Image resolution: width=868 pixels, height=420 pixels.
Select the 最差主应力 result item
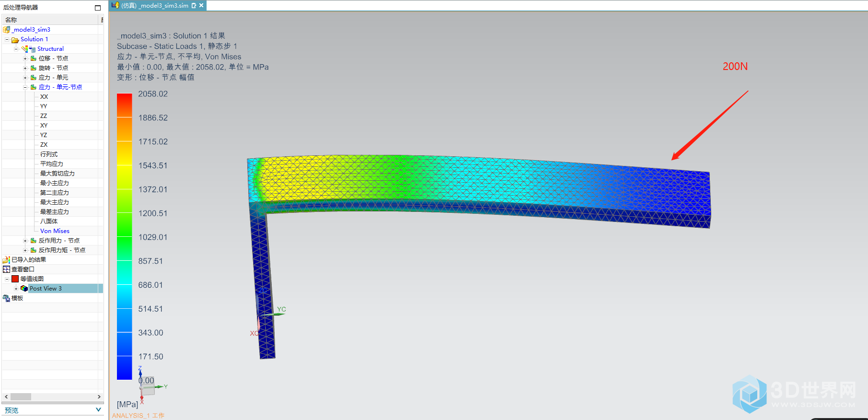[x=55, y=212]
